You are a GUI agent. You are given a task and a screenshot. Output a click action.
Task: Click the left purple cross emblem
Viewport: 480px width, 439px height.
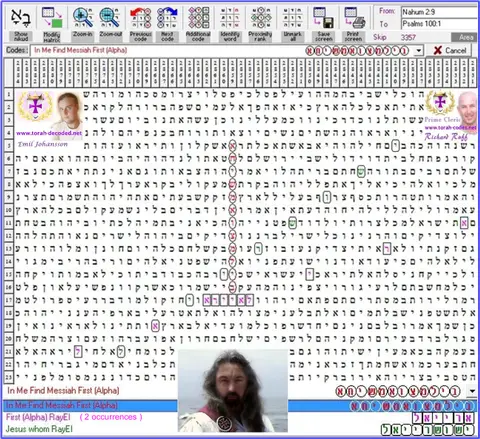point(35,106)
